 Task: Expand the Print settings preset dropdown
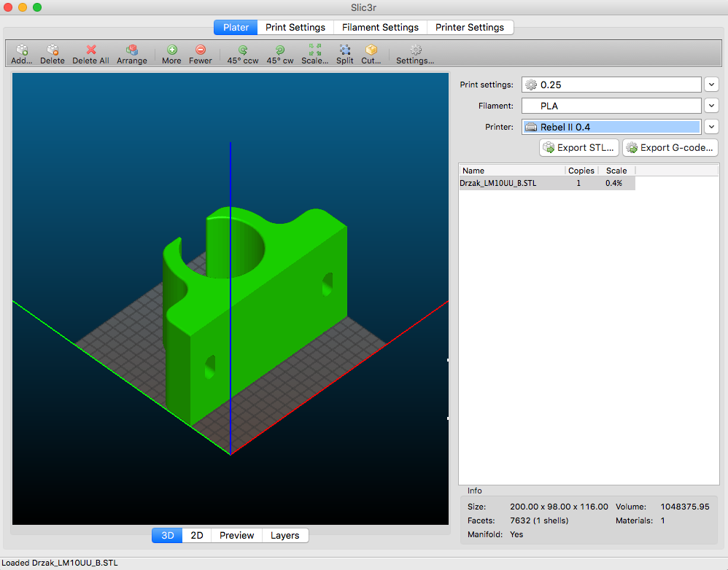(x=712, y=85)
